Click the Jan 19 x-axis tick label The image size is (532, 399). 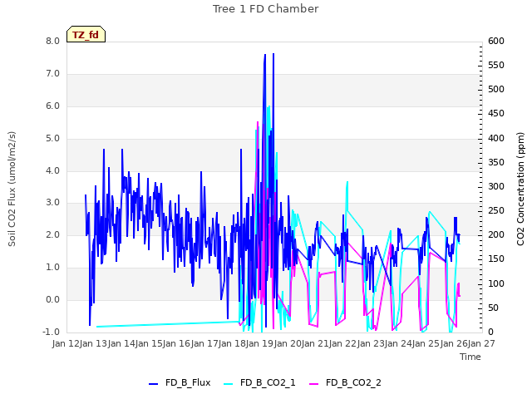click(260, 343)
